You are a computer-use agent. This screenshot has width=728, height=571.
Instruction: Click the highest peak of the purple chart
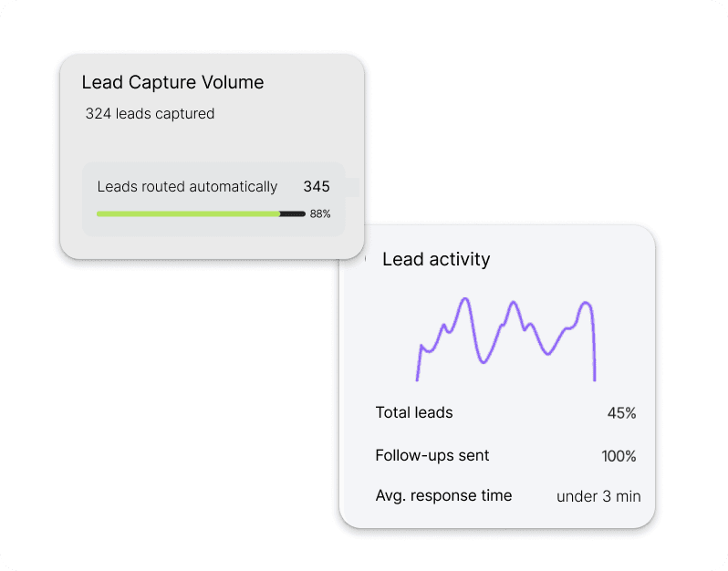coord(465,299)
